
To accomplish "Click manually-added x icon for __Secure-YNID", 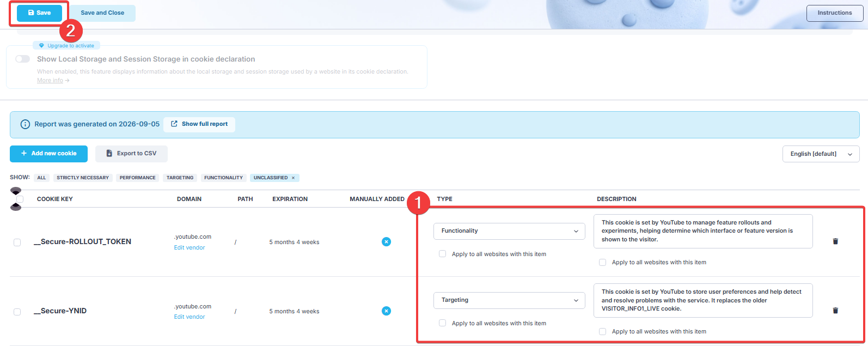I will [x=386, y=311].
